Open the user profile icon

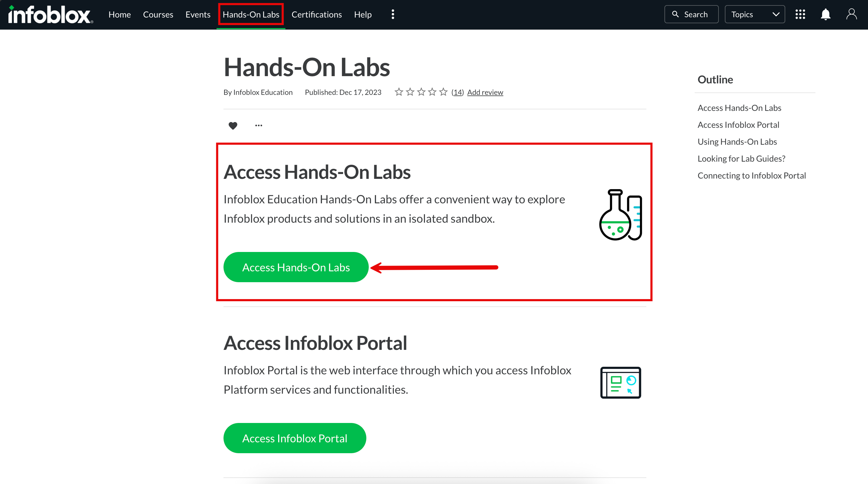tap(851, 15)
